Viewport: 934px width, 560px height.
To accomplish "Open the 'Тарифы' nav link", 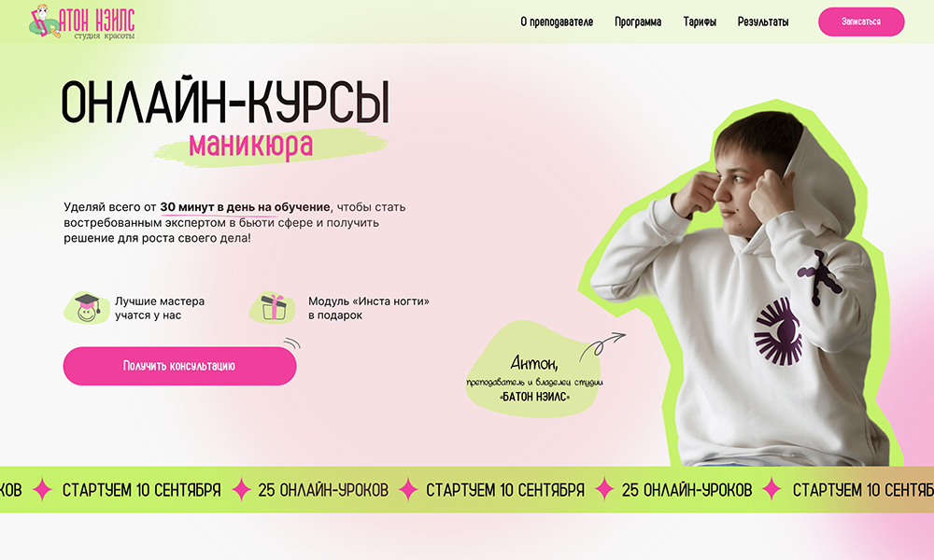I will point(700,22).
